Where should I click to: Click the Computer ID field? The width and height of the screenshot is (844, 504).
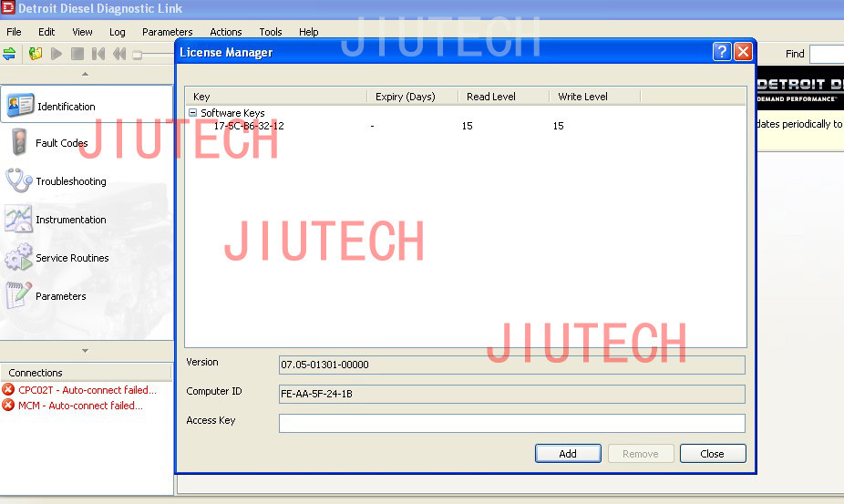(512, 394)
